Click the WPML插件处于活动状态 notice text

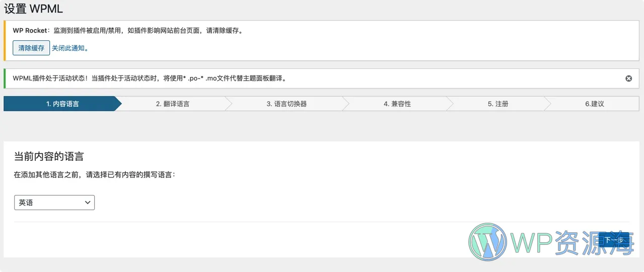(x=150, y=78)
